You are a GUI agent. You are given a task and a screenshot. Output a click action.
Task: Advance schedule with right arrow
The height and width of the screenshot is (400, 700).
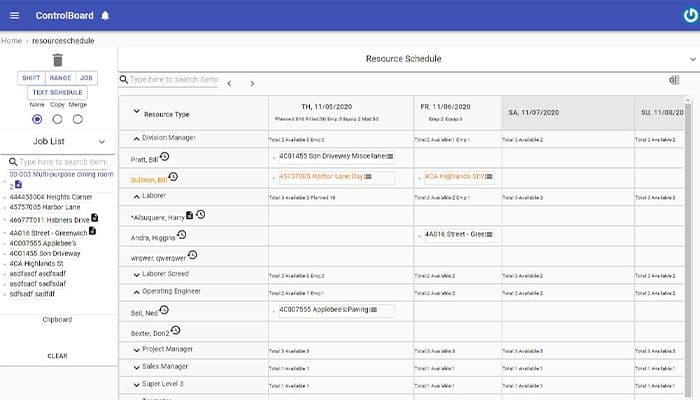252,83
